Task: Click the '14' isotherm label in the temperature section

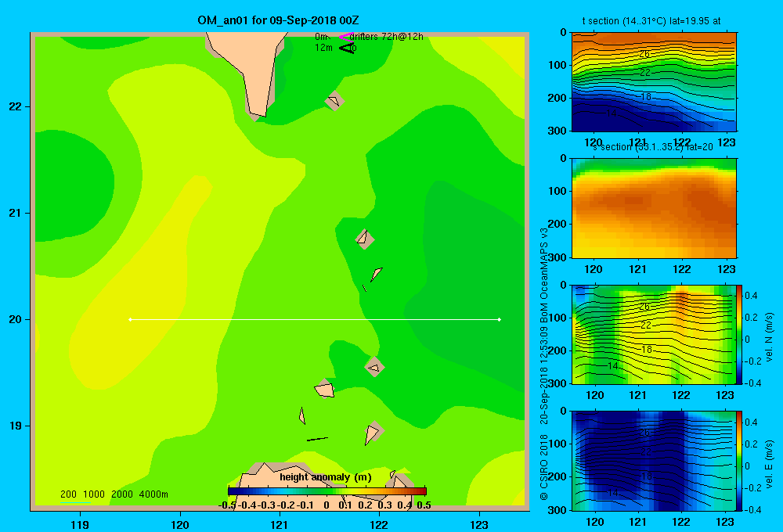Action: click(x=612, y=113)
